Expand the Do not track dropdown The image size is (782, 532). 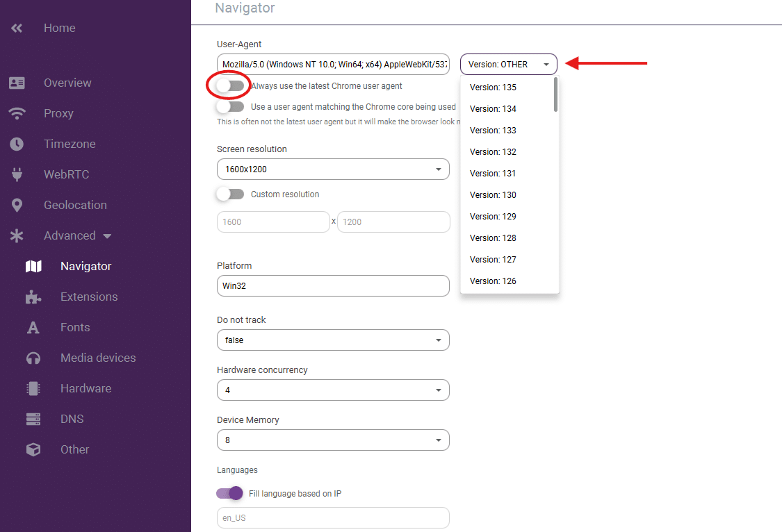332,340
